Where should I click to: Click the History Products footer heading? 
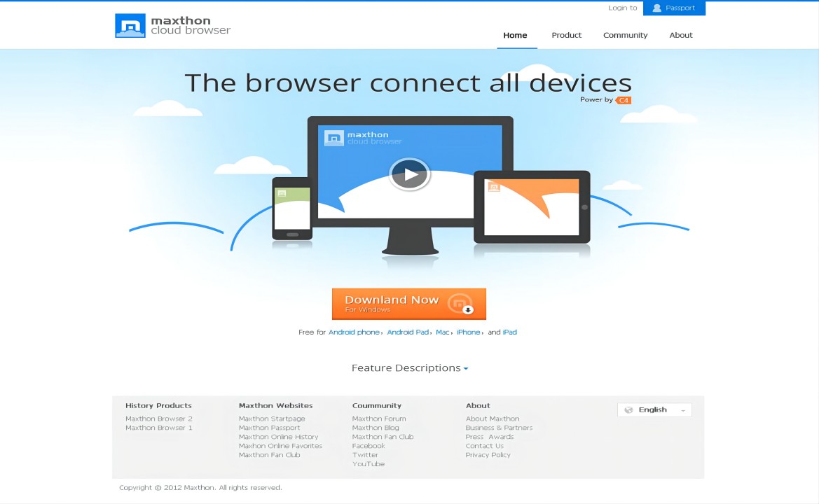tap(158, 406)
